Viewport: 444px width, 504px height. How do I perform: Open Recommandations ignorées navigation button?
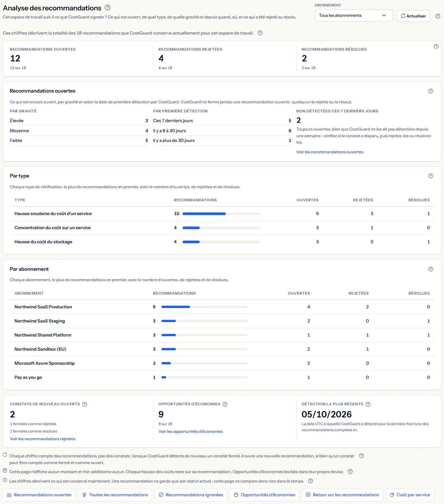(191, 495)
